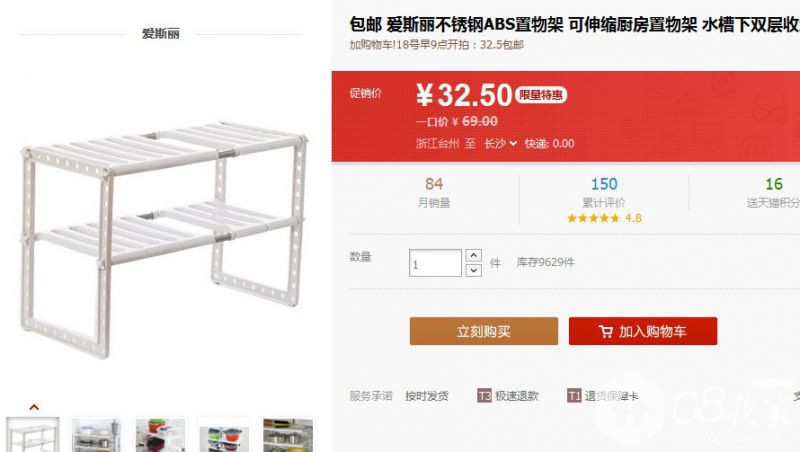Select the fourth product thumbnail

pos(224,435)
